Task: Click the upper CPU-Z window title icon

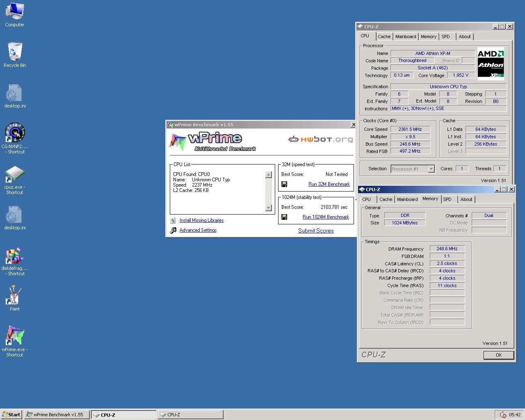Action: coord(360,27)
